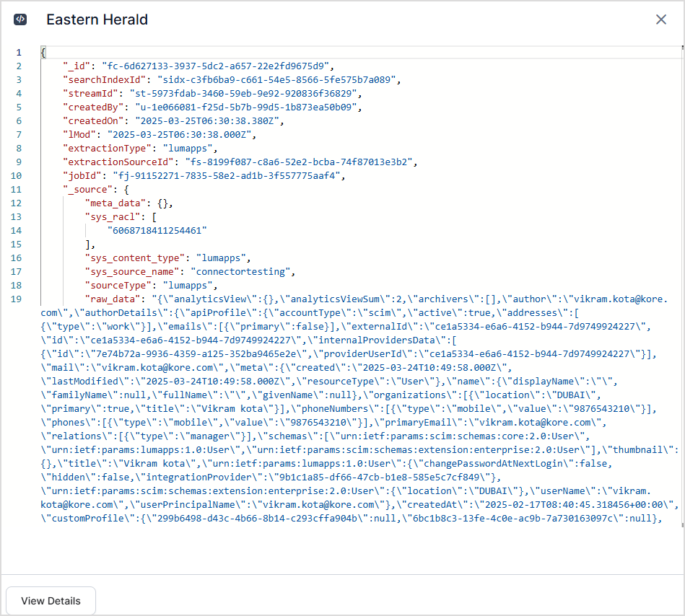This screenshot has width=685, height=616.
Task: Click line number 1 in the gutter
Action: [x=19, y=53]
